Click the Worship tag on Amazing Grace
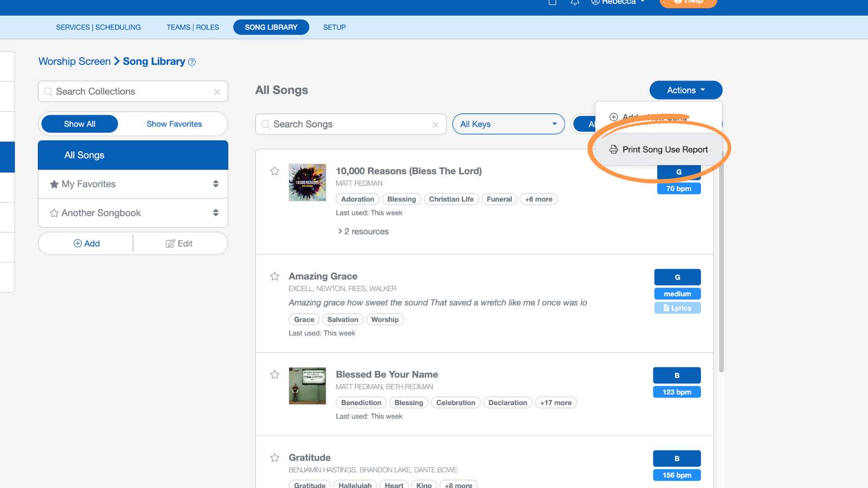The width and height of the screenshot is (868, 488). pyautogui.click(x=385, y=320)
